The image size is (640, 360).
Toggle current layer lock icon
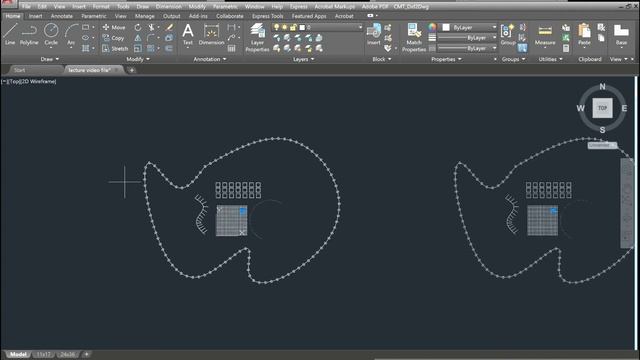(x=293, y=27)
